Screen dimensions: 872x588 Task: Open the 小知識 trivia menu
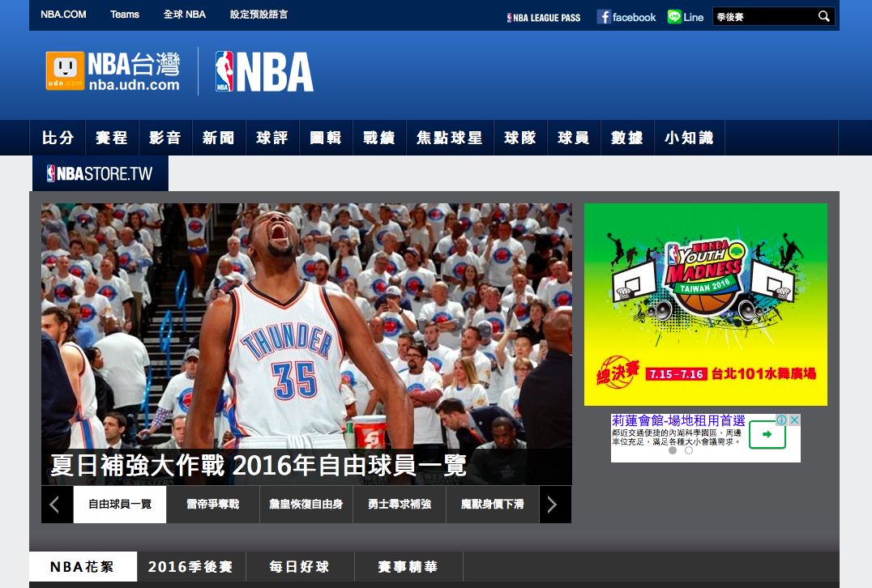690,138
